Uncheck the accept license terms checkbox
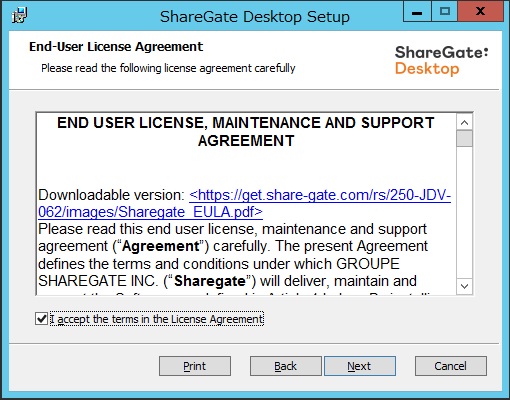 point(42,319)
